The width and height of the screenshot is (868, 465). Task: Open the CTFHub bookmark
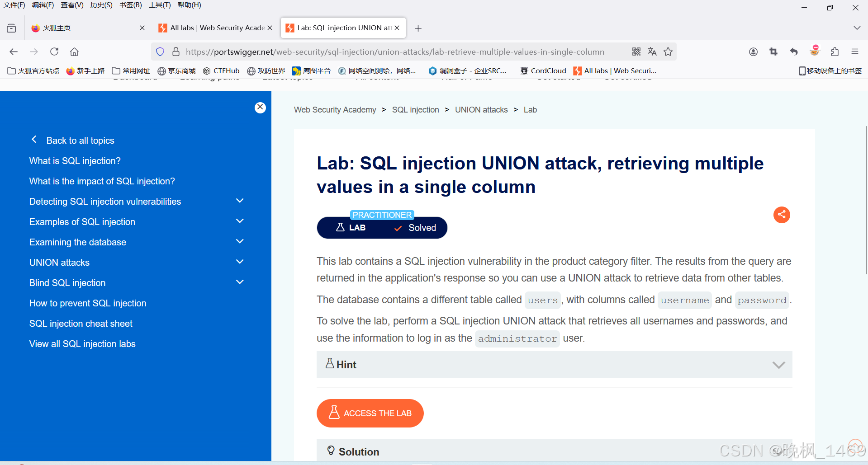[x=221, y=70]
